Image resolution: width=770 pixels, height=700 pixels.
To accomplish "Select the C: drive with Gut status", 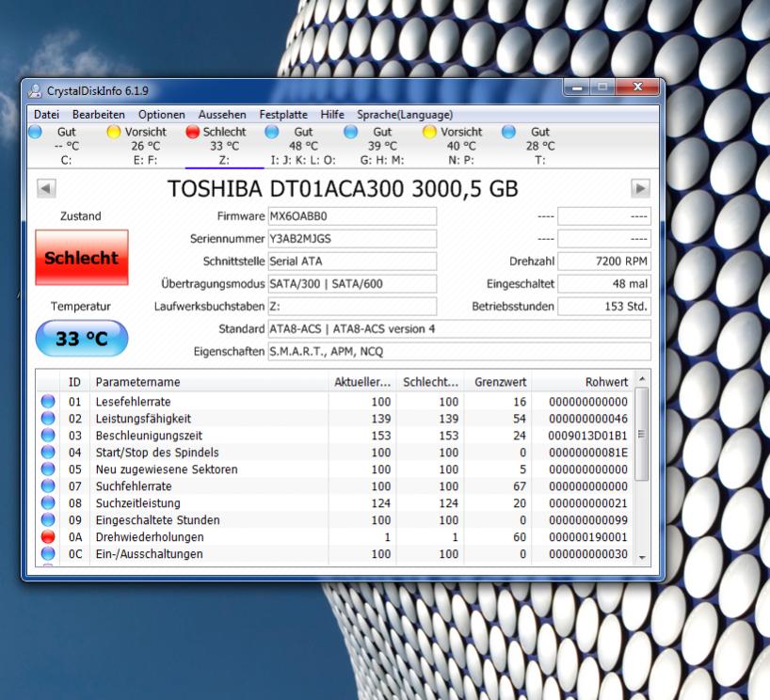I will tap(66, 146).
